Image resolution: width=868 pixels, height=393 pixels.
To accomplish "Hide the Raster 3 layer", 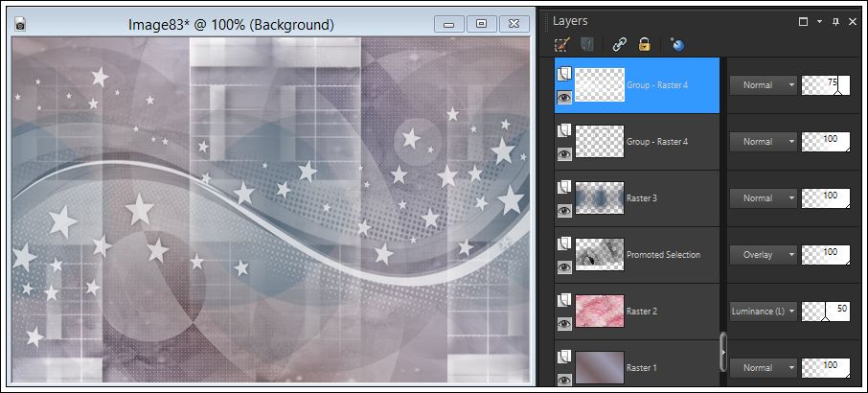I will coord(564,211).
